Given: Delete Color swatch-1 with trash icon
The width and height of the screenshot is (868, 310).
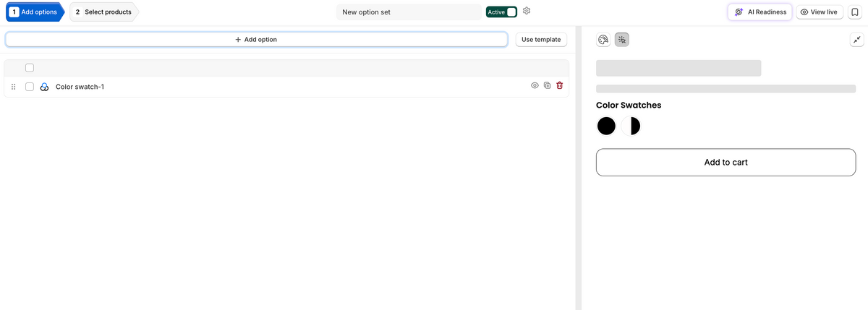Looking at the screenshot, I should click(x=560, y=85).
